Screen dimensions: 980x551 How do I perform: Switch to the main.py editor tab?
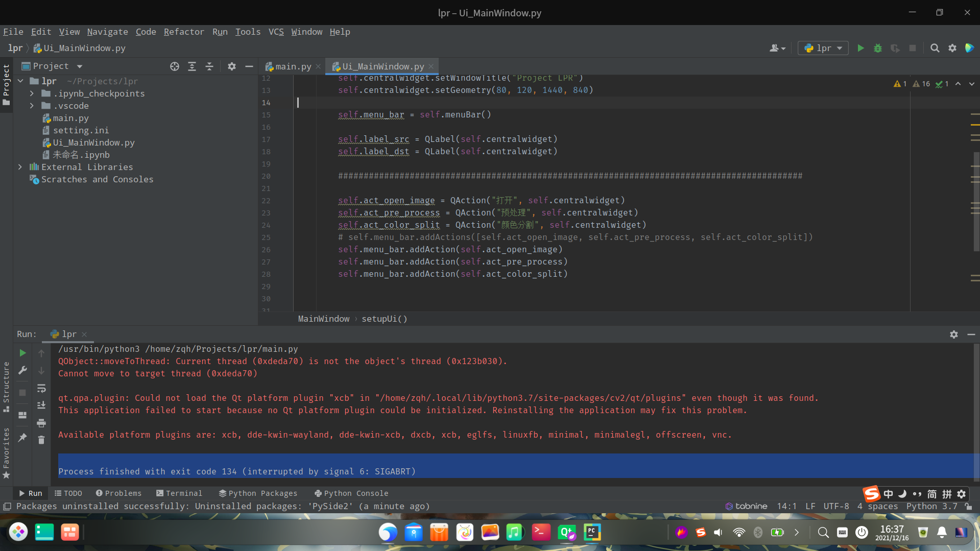tap(289, 66)
